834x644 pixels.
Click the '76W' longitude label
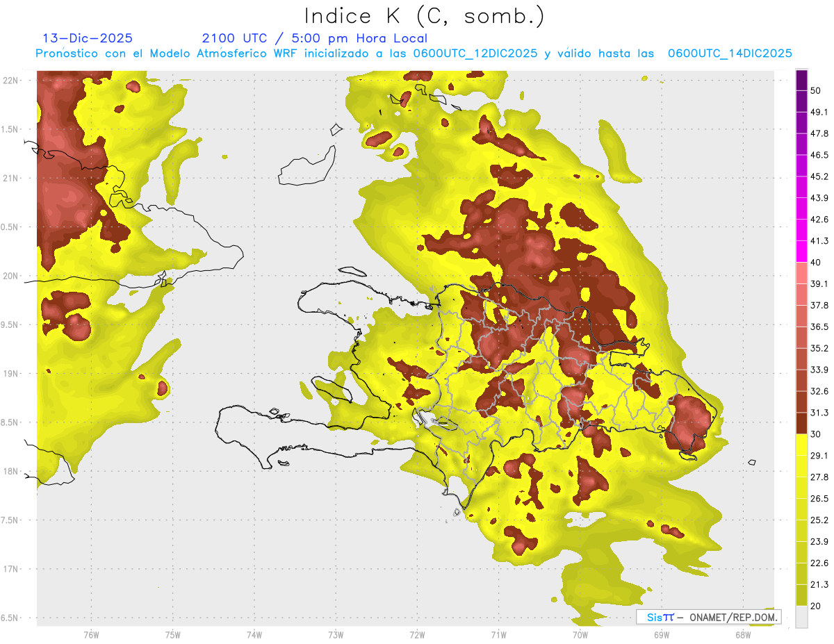tap(91, 634)
